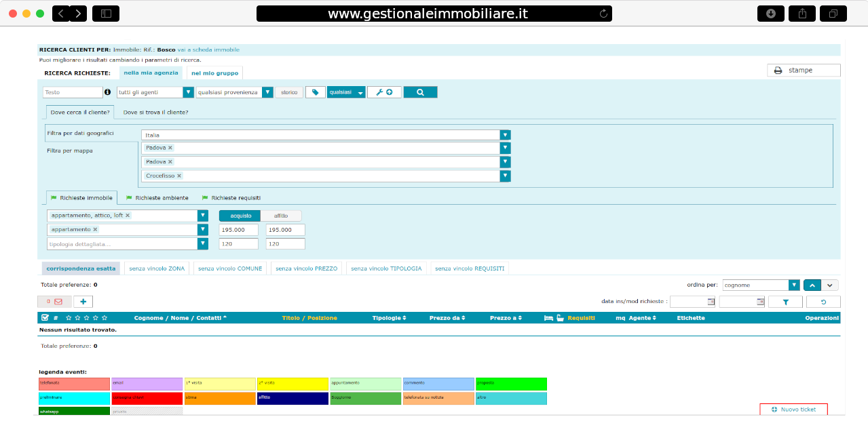The height and width of the screenshot is (440, 868).
Task: Open the wrench advanced settings button
Action: (x=384, y=92)
